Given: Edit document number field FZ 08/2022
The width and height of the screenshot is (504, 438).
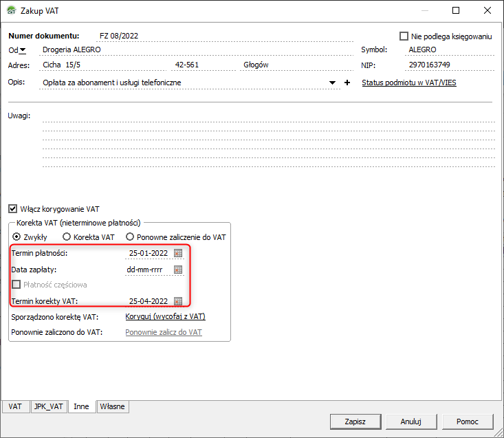Looking at the screenshot, I should click(x=225, y=36).
